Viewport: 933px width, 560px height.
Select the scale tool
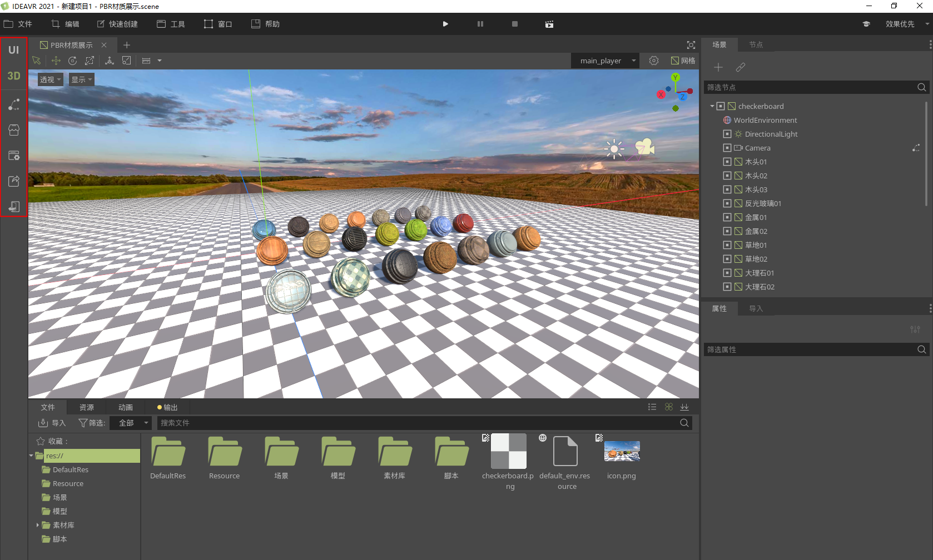tap(90, 61)
